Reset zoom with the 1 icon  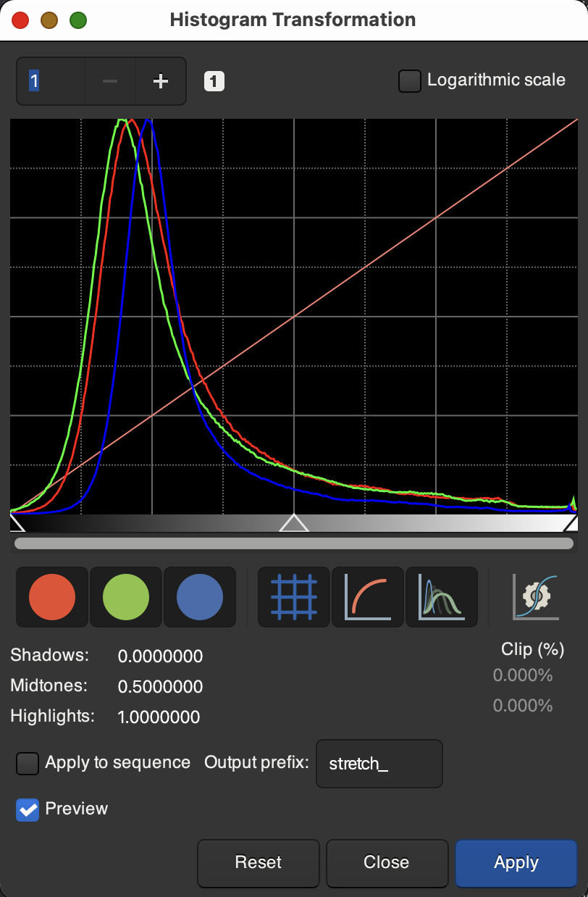point(214,81)
